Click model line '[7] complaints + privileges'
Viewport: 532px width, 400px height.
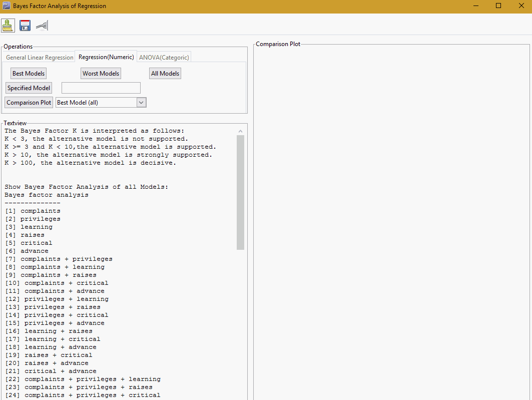point(59,259)
